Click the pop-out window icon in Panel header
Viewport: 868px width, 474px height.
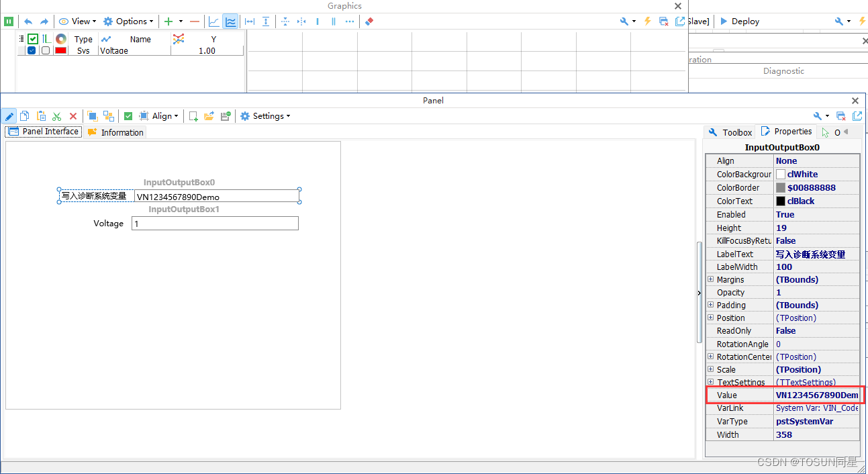(857, 116)
